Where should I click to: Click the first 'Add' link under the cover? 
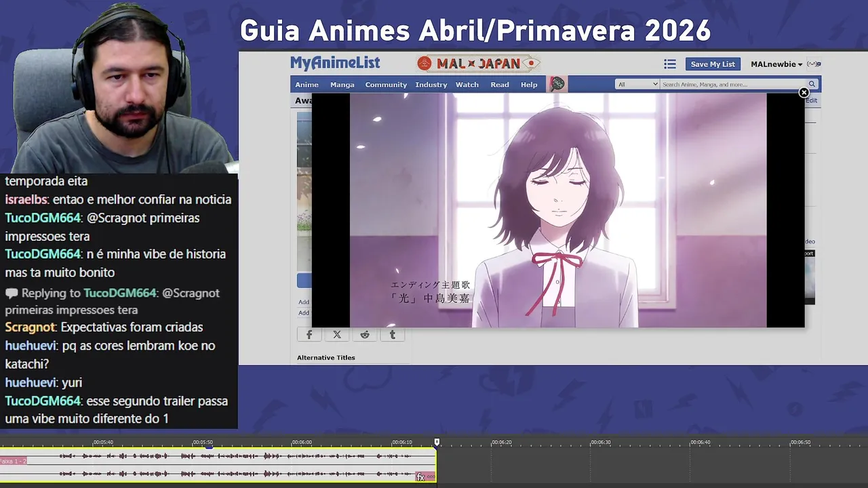tap(304, 302)
